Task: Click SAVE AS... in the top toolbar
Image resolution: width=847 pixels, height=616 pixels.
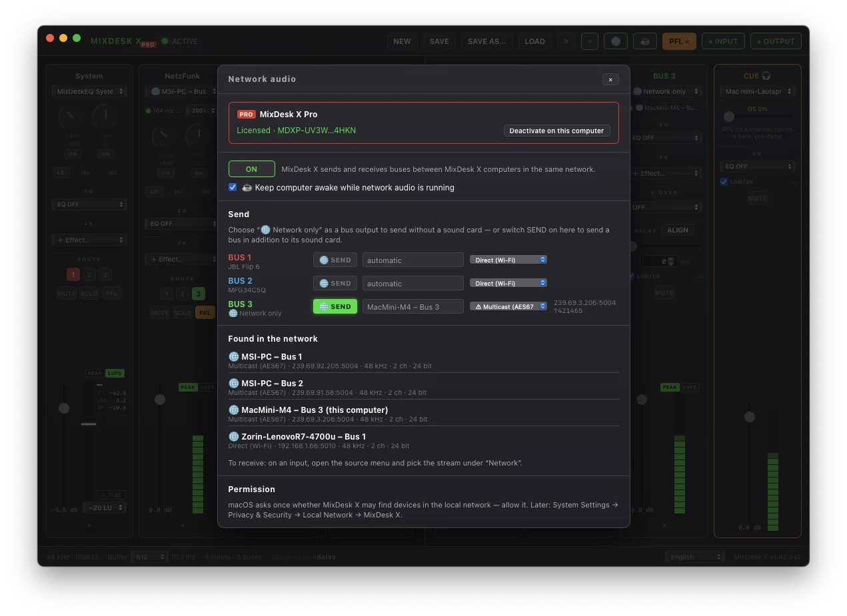Action: [487, 41]
